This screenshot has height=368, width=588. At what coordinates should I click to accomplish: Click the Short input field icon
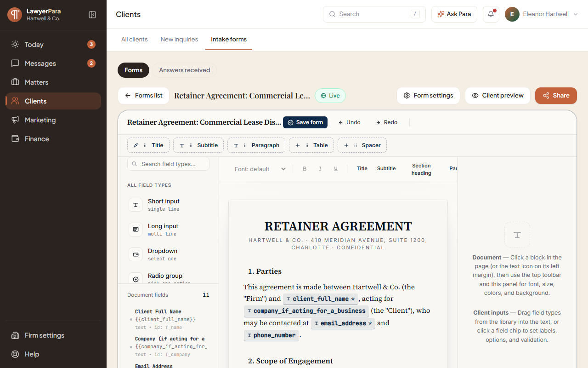136,205
